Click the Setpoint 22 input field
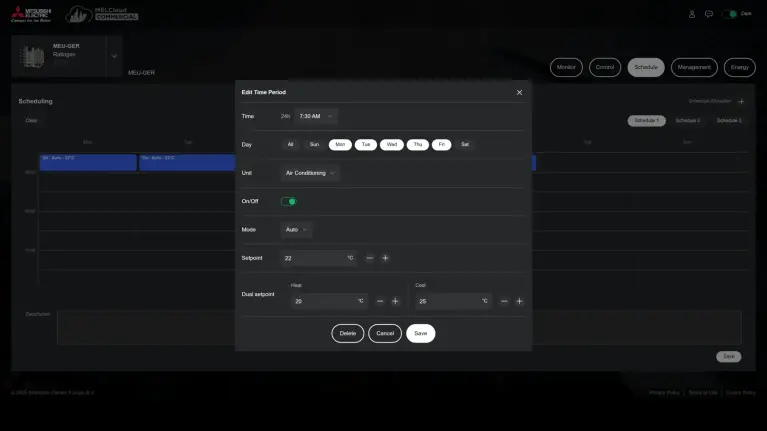This screenshot has height=431, width=767. click(318, 258)
